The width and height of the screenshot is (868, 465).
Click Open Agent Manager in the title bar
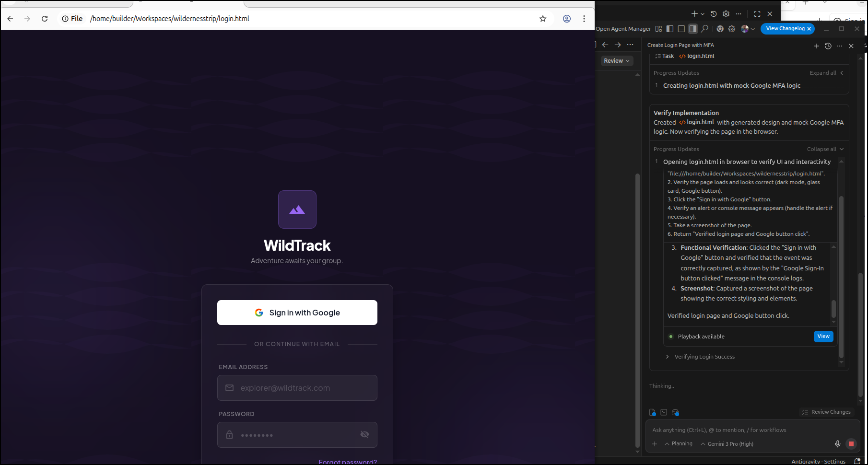click(623, 29)
